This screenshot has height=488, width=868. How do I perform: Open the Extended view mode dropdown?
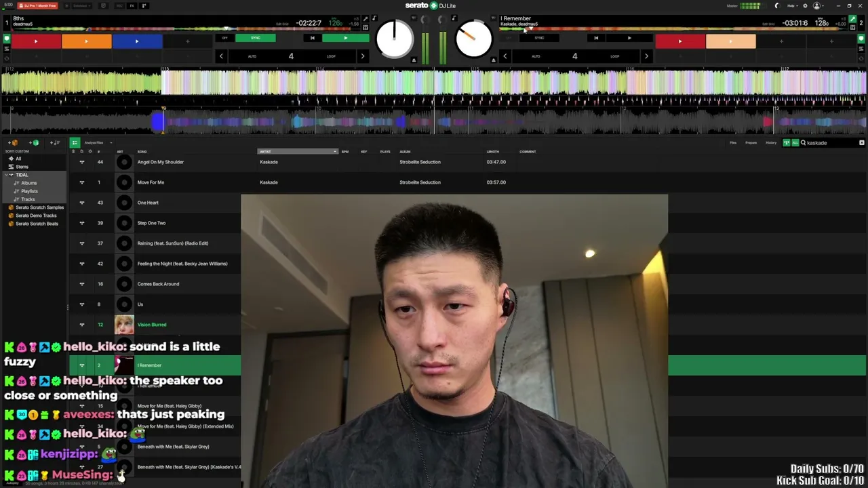coord(81,5)
